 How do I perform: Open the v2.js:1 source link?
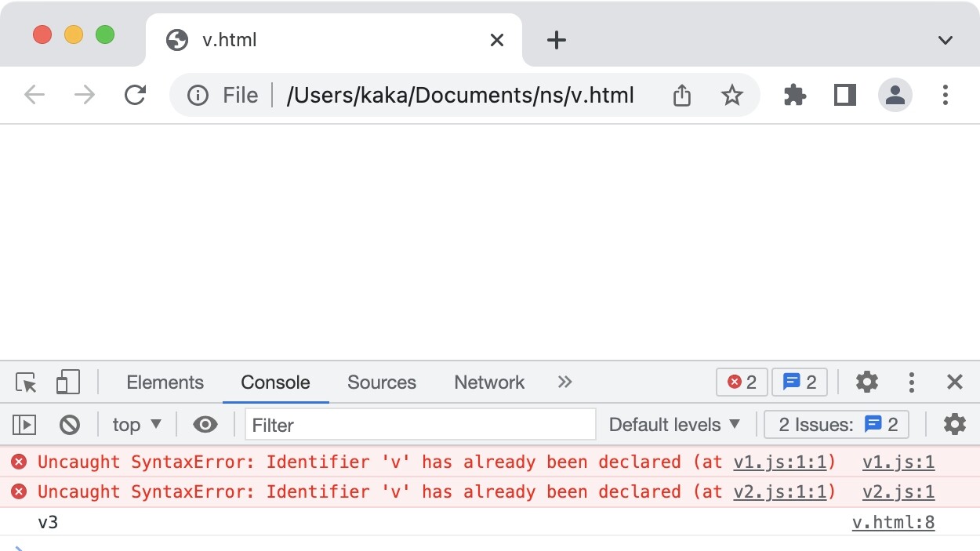click(898, 492)
